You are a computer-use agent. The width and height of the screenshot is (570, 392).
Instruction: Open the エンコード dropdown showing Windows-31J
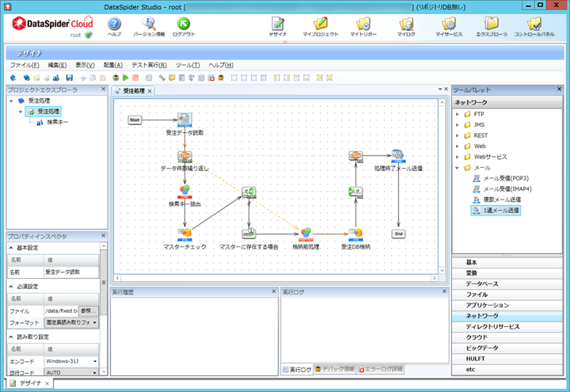click(x=71, y=361)
